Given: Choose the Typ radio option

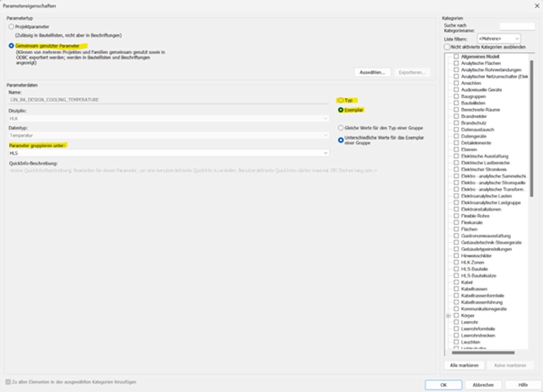Looking at the screenshot, I should tap(341, 100).
